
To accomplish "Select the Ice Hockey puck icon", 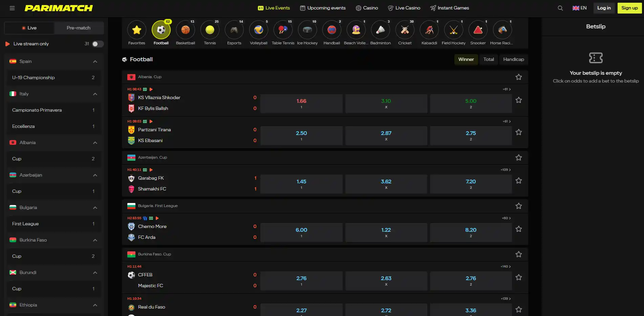I will pyautogui.click(x=307, y=30).
